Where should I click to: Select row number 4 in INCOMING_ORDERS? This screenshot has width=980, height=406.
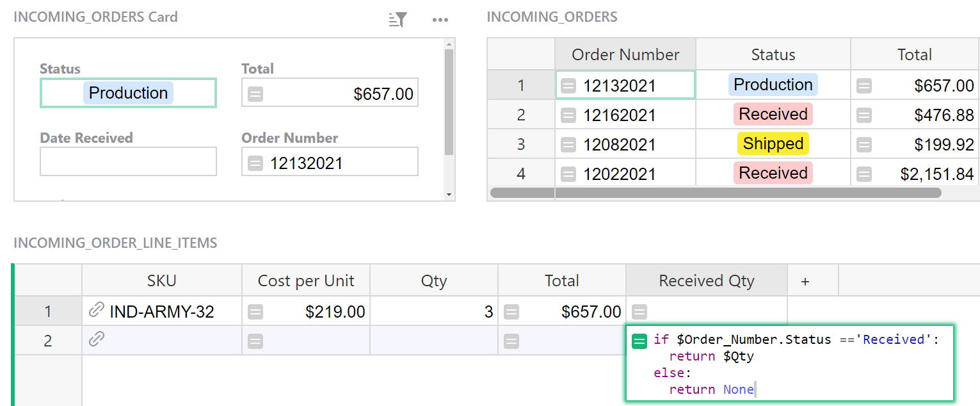coord(520,174)
